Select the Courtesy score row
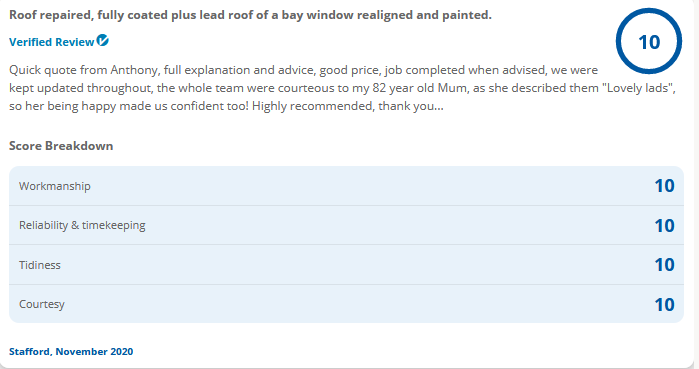This screenshot has width=699, height=369. [346, 304]
